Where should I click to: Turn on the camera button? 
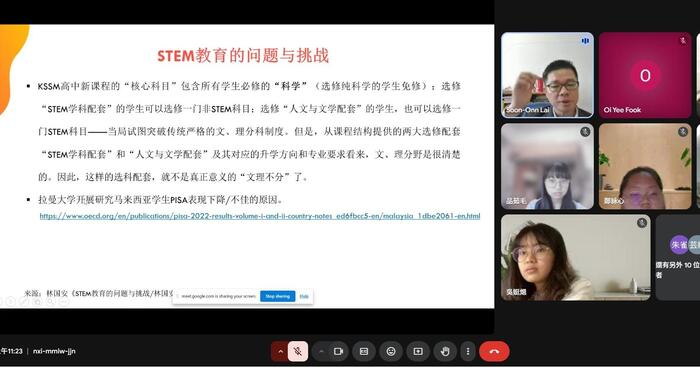click(338, 351)
